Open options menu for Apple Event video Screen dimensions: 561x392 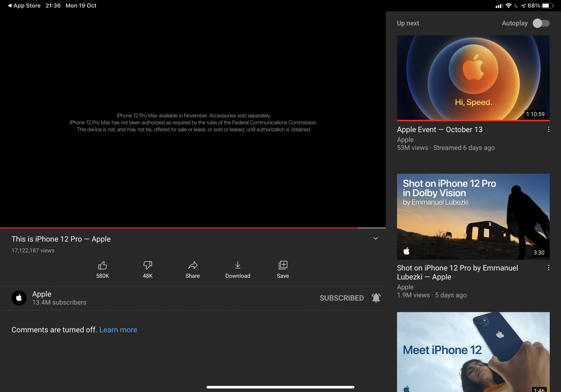(548, 130)
